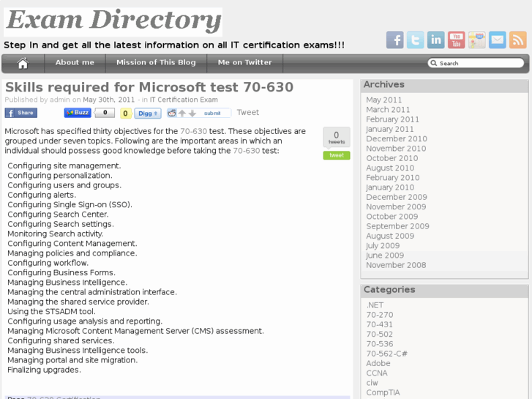Click the Google Buzz button
Image resolution: width=532 pixels, height=399 pixels.
tap(78, 113)
